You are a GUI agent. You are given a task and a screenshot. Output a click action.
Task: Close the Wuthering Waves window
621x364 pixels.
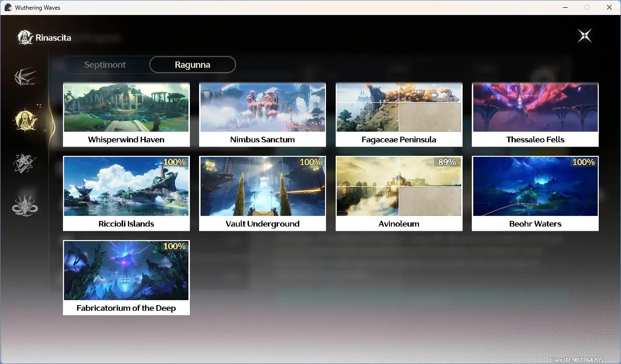609,7
